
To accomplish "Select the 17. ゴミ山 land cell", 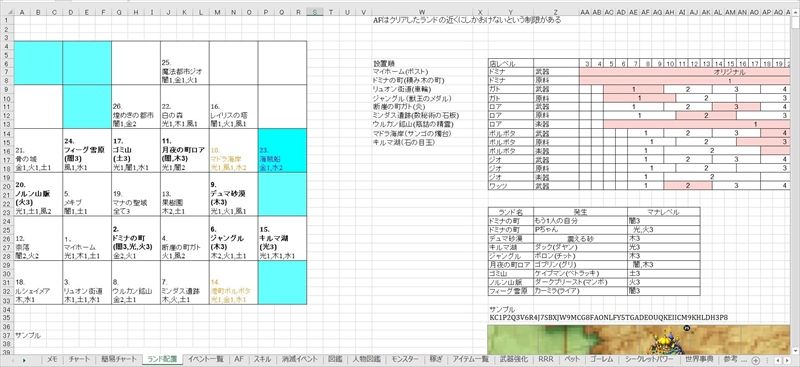I will coord(135,151).
